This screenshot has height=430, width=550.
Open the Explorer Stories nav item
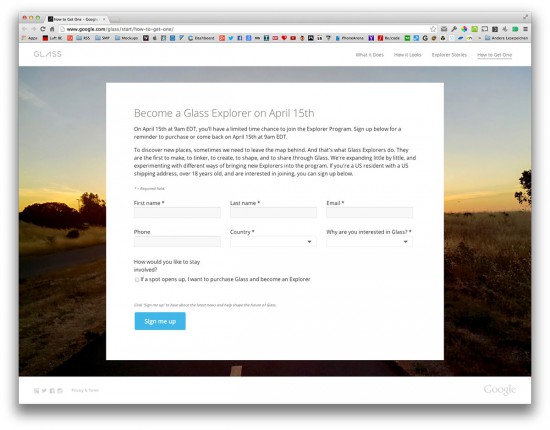449,55
